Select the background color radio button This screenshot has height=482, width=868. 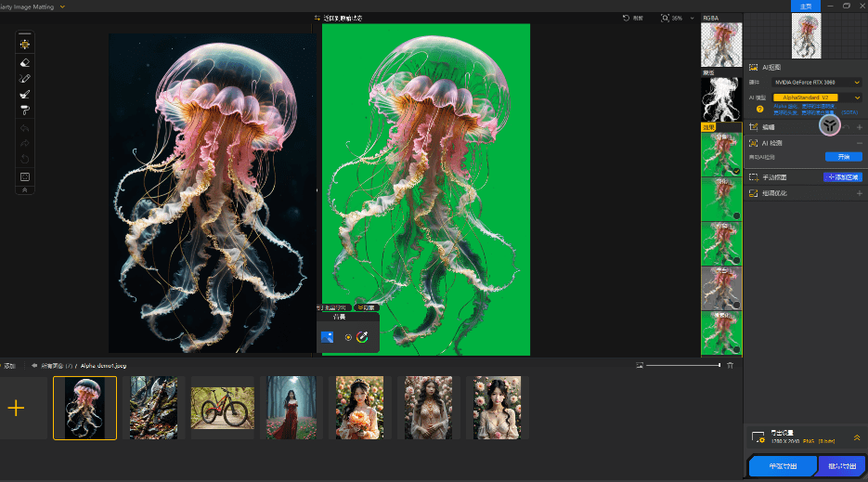tap(348, 337)
